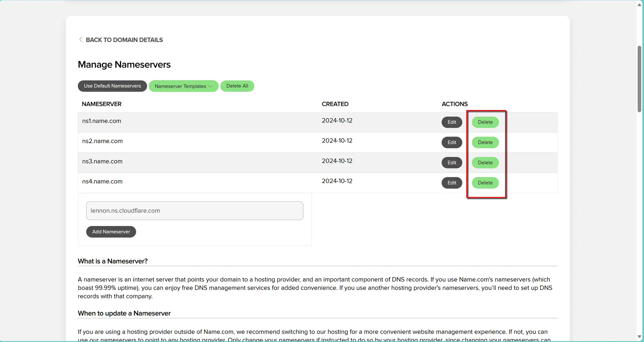Edit the ns2.name.com nameserver

coord(451,142)
